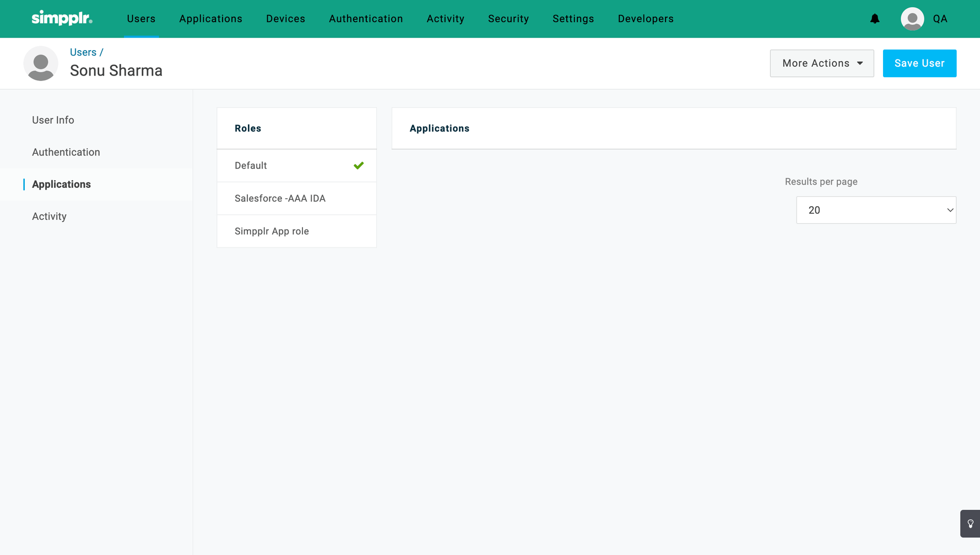980x555 pixels.
Task: Open the Developers menu
Action: 645,19
